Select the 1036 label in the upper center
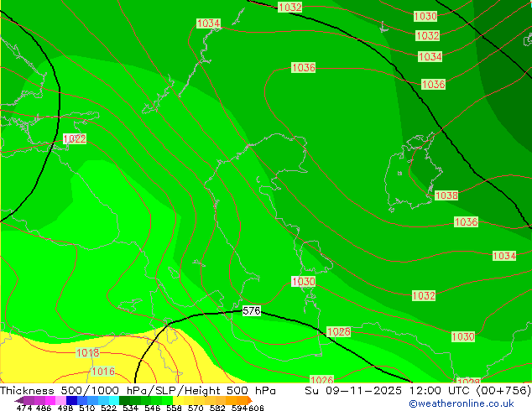 tap(303, 67)
